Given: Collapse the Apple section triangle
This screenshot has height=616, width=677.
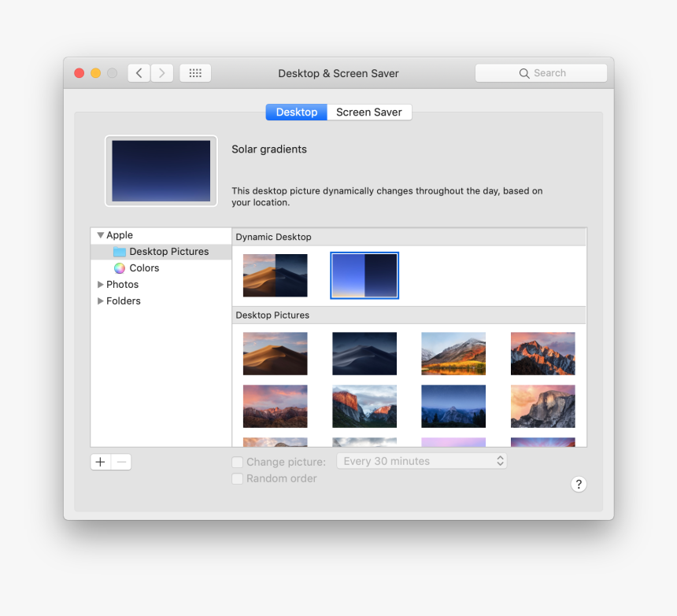Looking at the screenshot, I should click(100, 234).
